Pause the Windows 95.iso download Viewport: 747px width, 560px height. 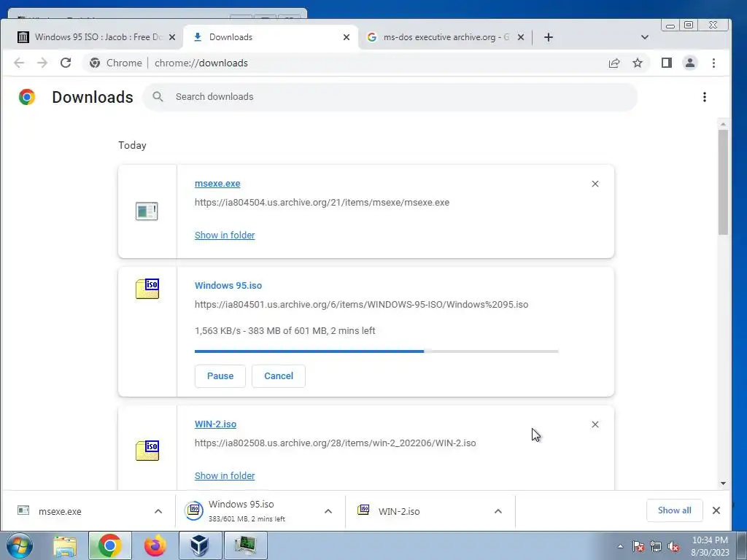(x=220, y=376)
